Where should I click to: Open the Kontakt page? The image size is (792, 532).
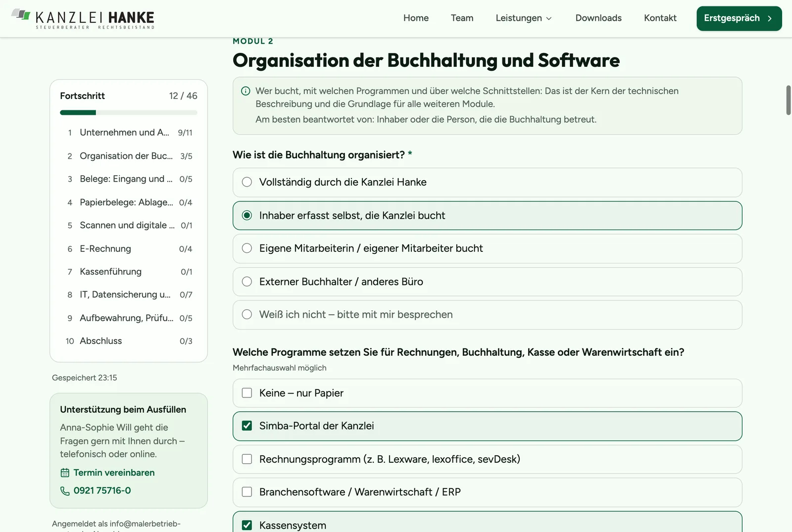[x=660, y=18]
